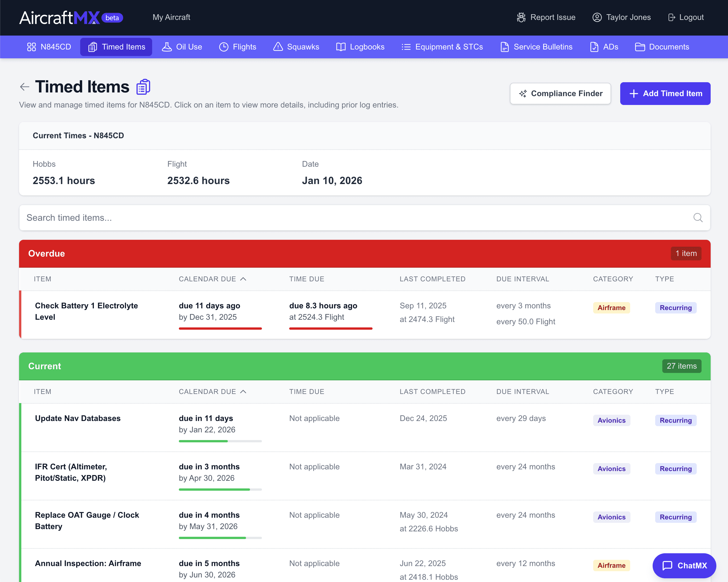Screen dimensions: 728x582
Task: Open ADs via the checkmark document icon
Action: pyautogui.click(x=593, y=47)
